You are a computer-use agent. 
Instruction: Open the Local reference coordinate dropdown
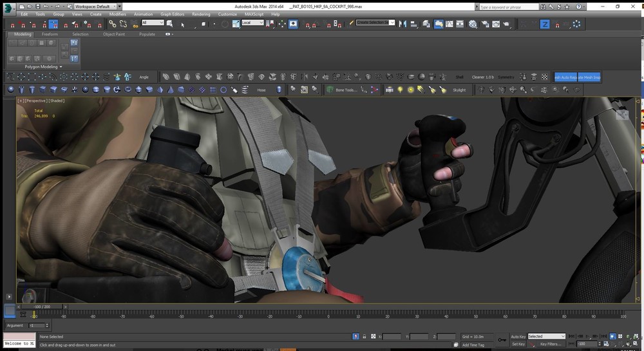(252, 23)
